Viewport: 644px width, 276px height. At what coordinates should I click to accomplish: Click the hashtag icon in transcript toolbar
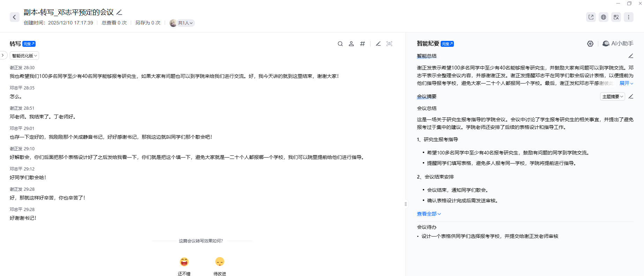click(362, 44)
